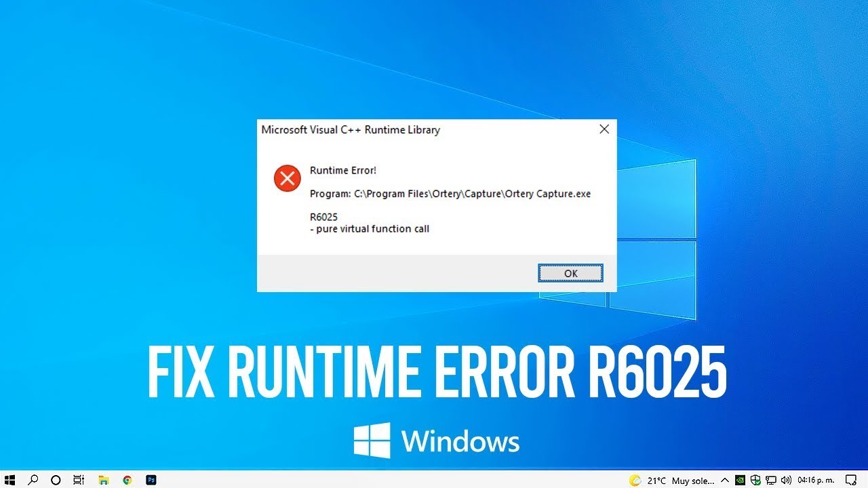This screenshot has width=868, height=488.
Task: Click the clock showing 04:16 p. m.
Action: coord(816,480)
